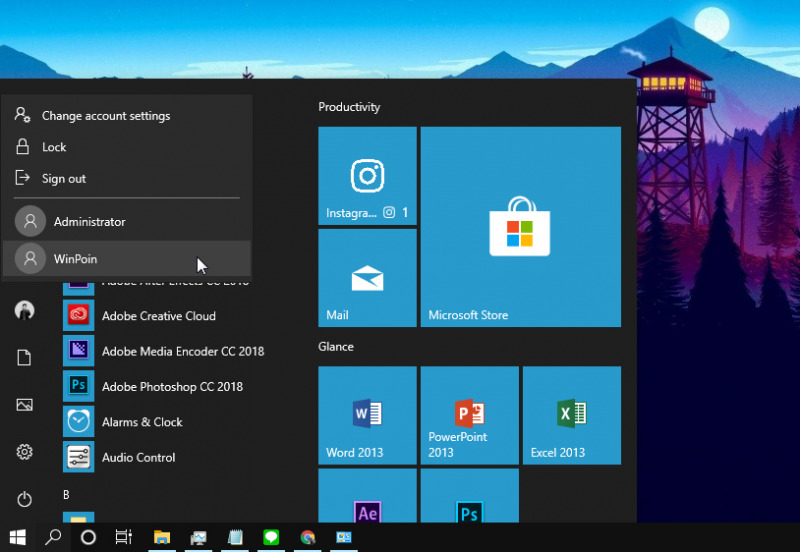Open the Excel 2013 tile
The height and width of the screenshot is (552, 800).
(572, 415)
